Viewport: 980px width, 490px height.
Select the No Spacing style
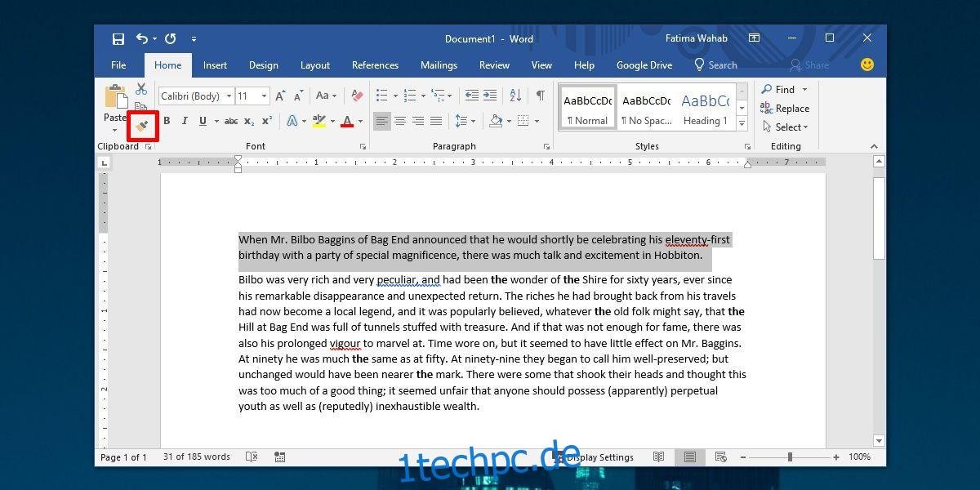coord(646,108)
